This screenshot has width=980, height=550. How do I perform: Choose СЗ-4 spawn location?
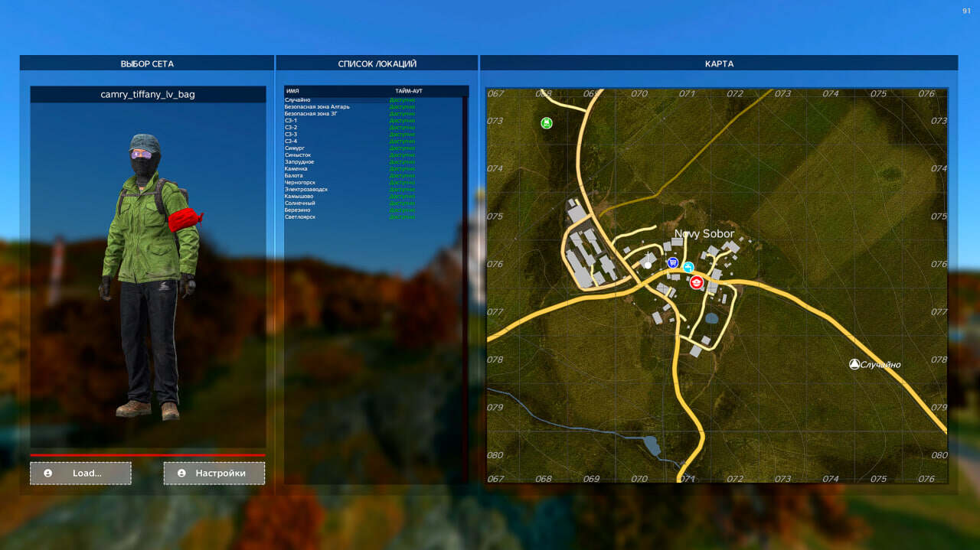(x=374, y=142)
